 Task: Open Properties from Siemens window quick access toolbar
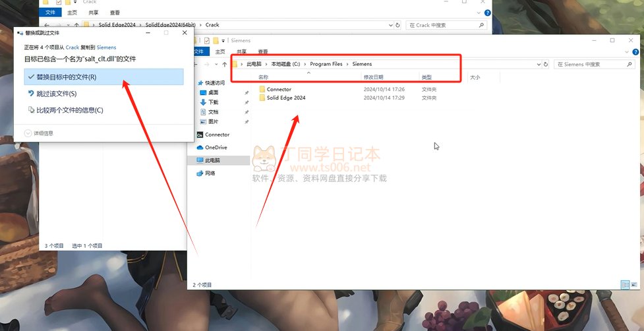click(206, 40)
